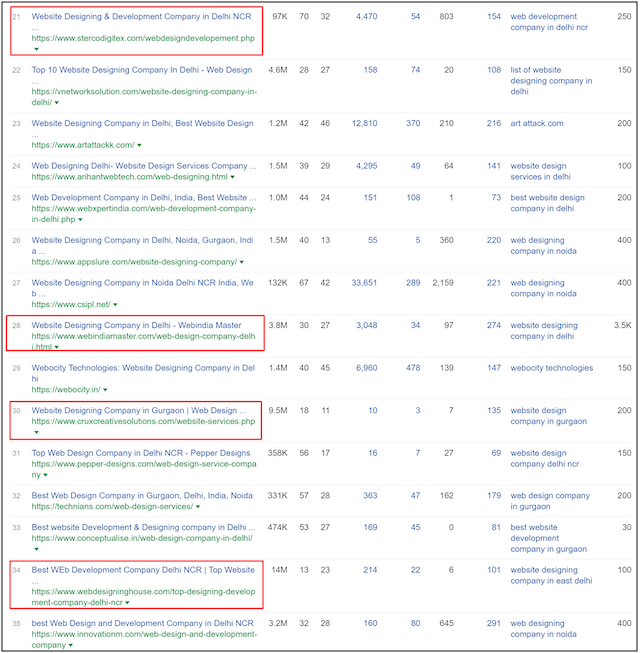This screenshot has width=640, height=653.
Task: Expand dropdown arrow after the webdesigninghouse URL
Action: 127,603
